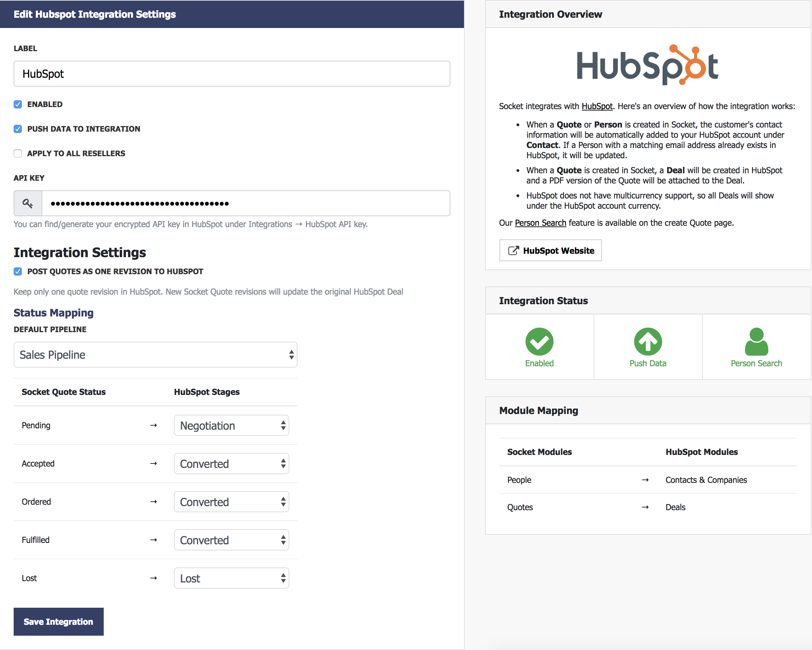The height and width of the screenshot is (650, 812).
Task: Click the Socket Modules column header
Action: click(539, 452)
